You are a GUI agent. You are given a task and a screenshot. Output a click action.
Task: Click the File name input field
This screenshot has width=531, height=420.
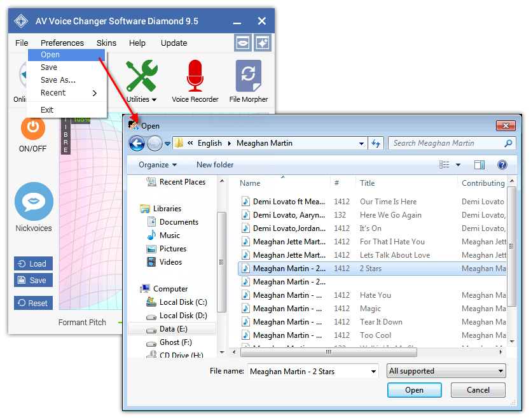point(309,372)
